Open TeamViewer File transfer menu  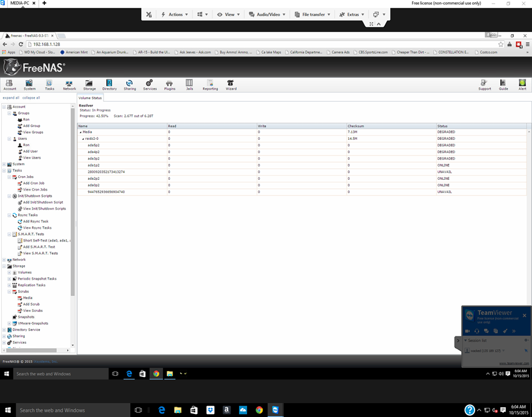click(312, 15)
